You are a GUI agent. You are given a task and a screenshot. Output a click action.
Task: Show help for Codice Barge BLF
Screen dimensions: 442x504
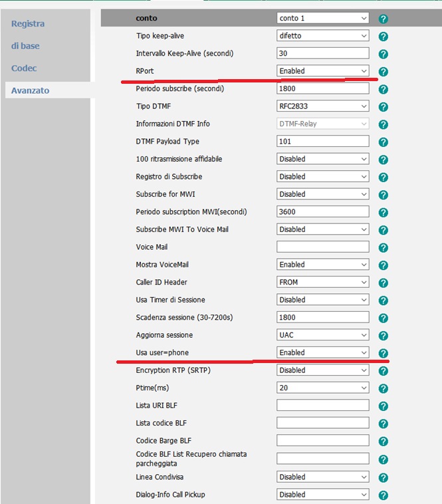click(383, 441)
